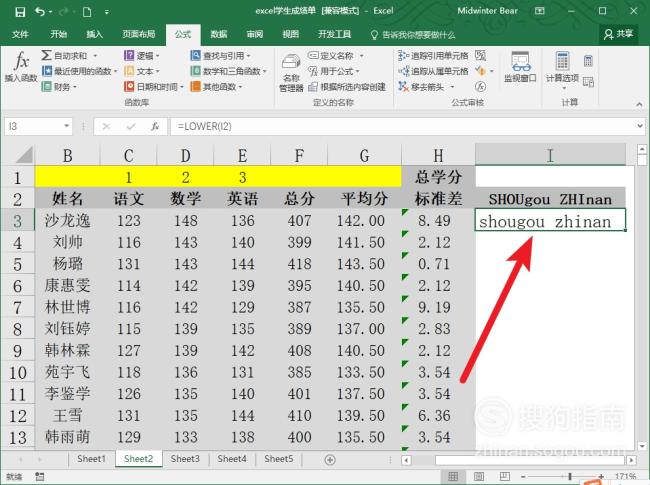Open the 数据 ribbon tab
The height and width of the screenshot is (485, 650).
[218, 34]
